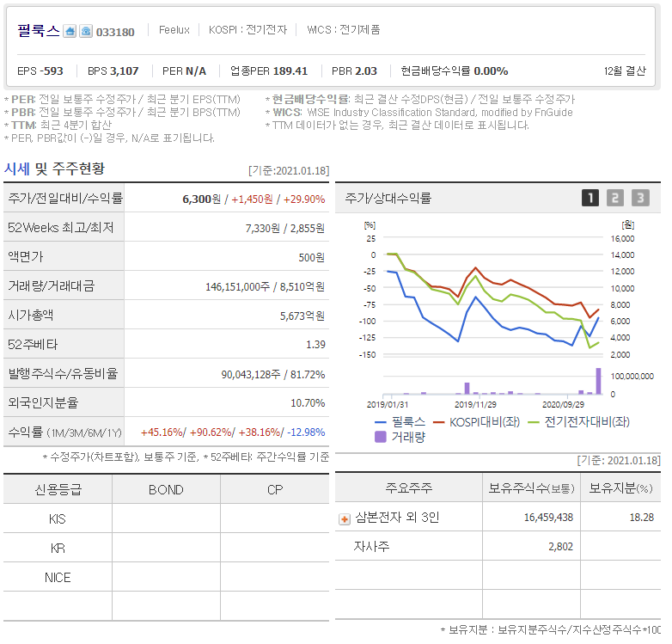Select the +45.16% 1M return
This screenshot has width=672, height=644.
pyautogui.click(x=162, y=432)
